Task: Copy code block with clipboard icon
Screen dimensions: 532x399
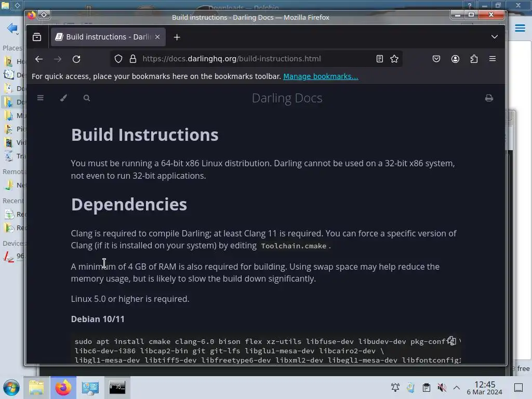Action: 451,340
